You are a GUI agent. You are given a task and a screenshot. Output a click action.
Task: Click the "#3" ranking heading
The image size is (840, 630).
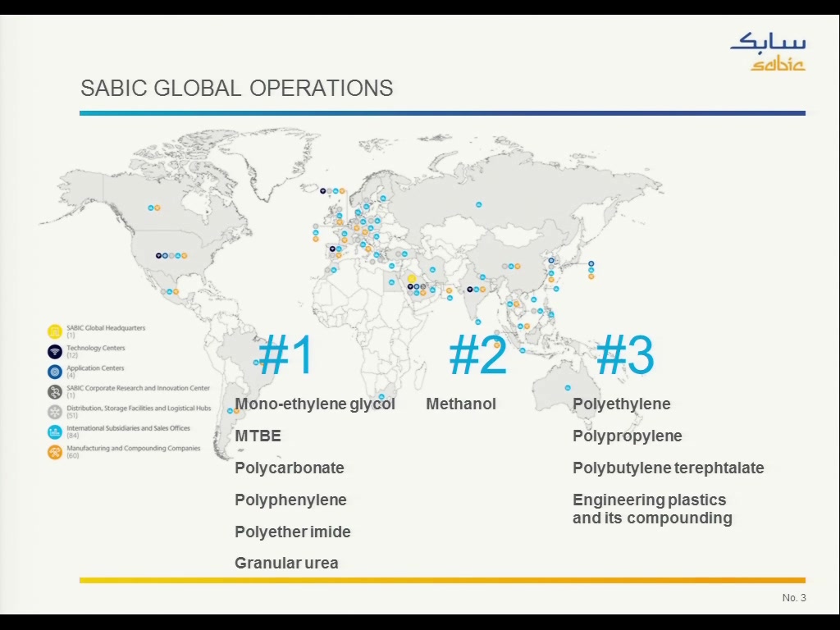pos(625,354)
